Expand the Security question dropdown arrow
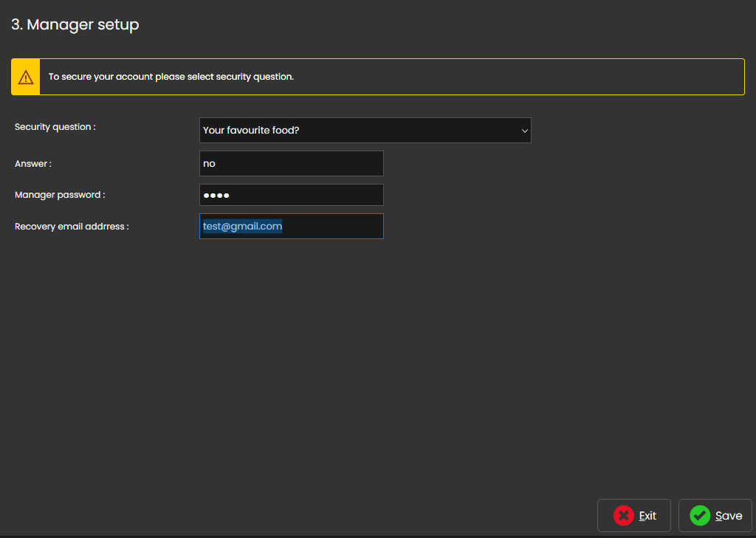The height and width of the screenshot is (538, 756). [x=524, y=131]
